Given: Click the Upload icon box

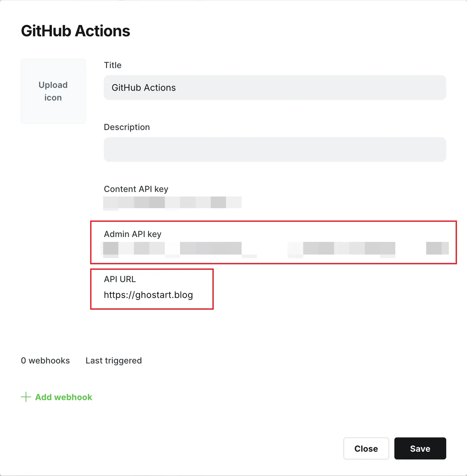Looking at the screenshot, I should (x=53, y=91).
